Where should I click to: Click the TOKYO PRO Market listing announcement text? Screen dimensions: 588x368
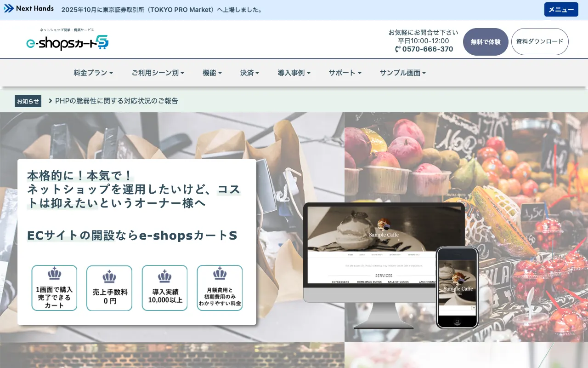click(x=162, y=10)
